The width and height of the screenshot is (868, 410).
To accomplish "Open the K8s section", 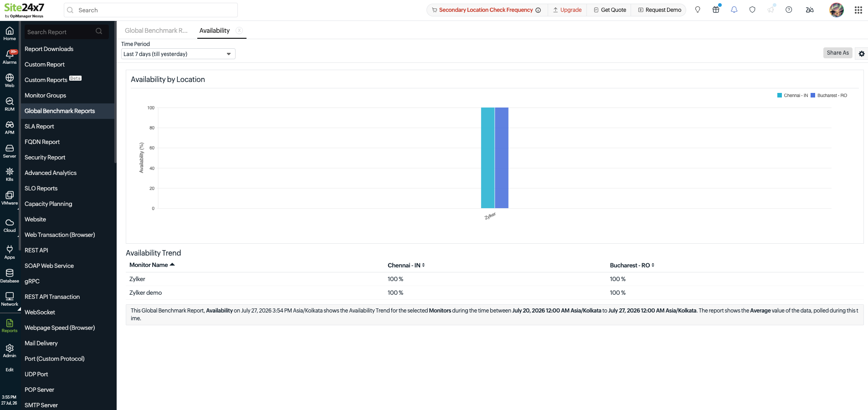I will tap(10, 174).
